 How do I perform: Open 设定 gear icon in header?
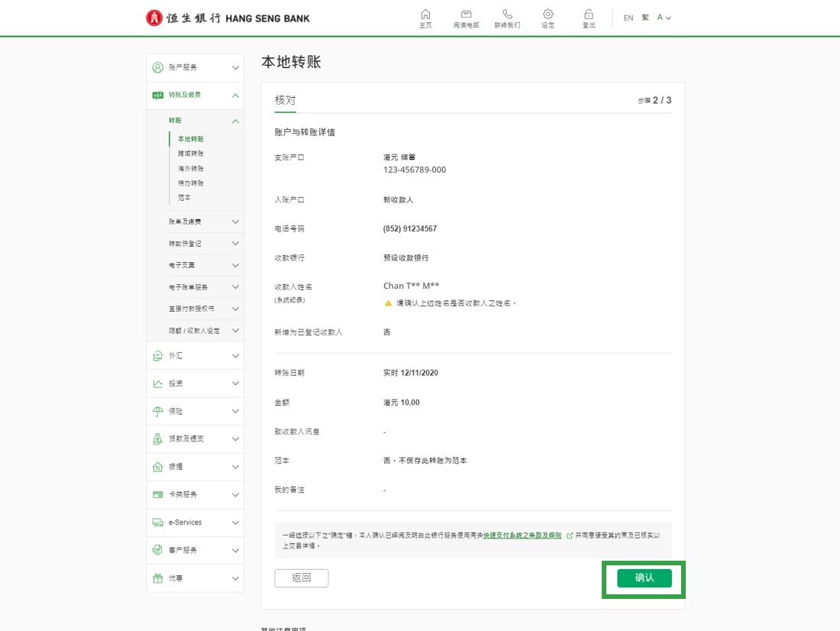(x=548, y=15)
